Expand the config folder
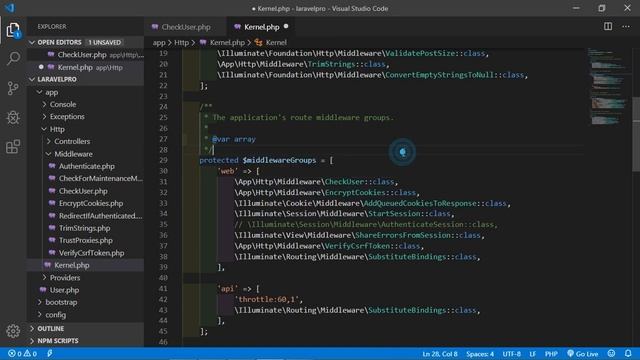Viewport: 640px width, 360px height. click(x=40, y=315)
